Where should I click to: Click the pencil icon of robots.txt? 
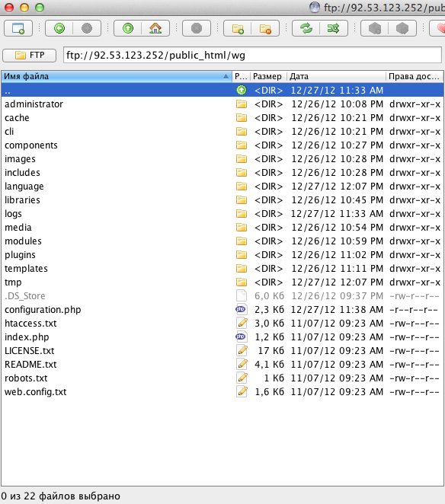(242, 378)
